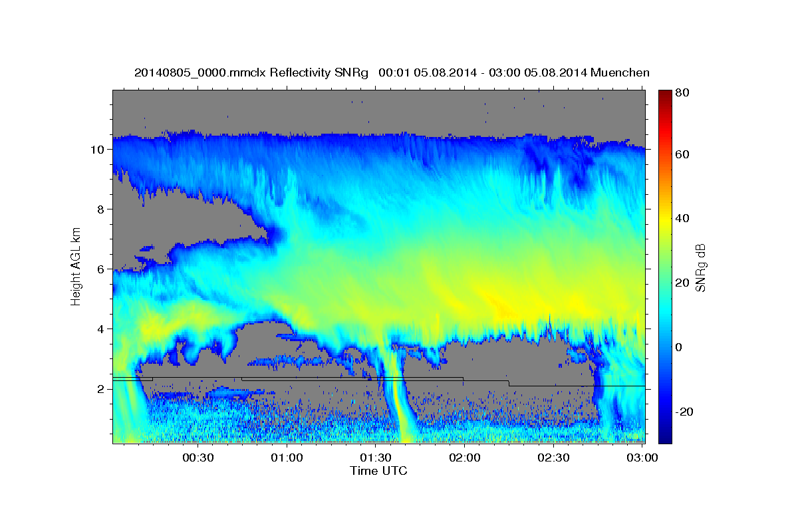Click the 01:00 time tick label
Screen dimensions: 798x532
pyautogui.click(x=287, y=458)
